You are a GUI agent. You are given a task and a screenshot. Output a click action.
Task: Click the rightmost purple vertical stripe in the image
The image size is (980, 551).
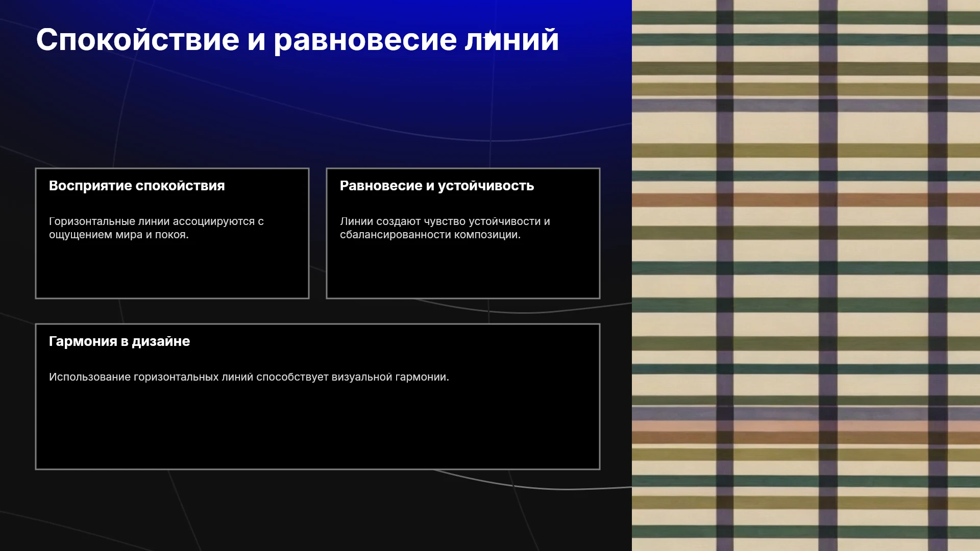point(938,275)
